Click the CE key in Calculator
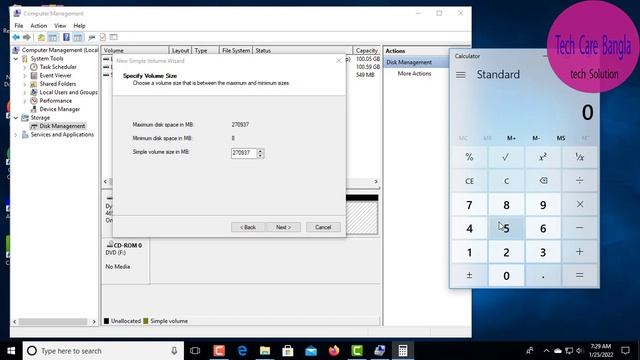This screenshot has height=360, width=640. pos(469,180)
